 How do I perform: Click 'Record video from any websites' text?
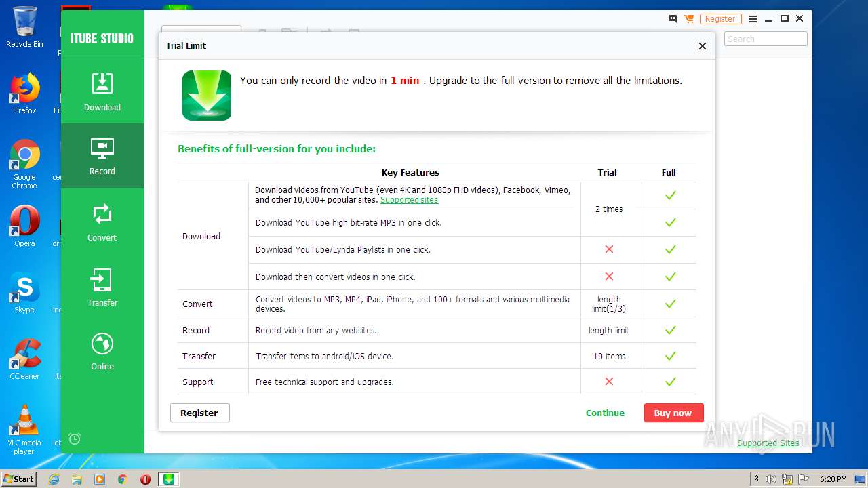click(316, 330)
